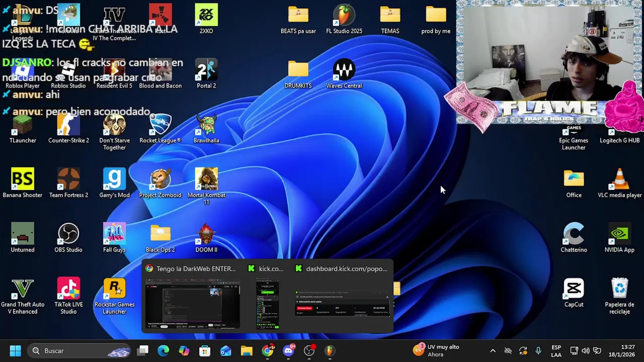Open Epic Games Launcher shortcut
Screen dimensions: 644x362
[x=574, y=138]
